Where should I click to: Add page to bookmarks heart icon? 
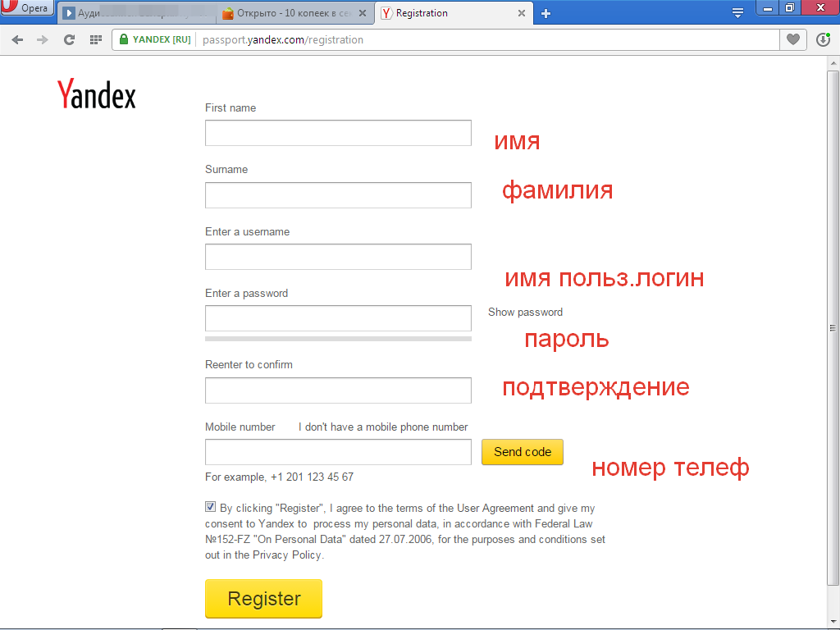click(x=793, y=39)
